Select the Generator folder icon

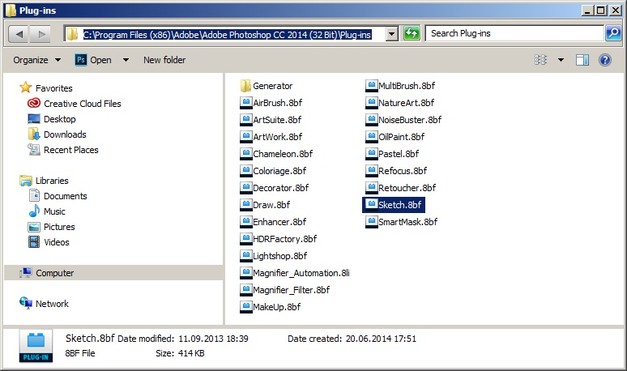coord(246,86)
